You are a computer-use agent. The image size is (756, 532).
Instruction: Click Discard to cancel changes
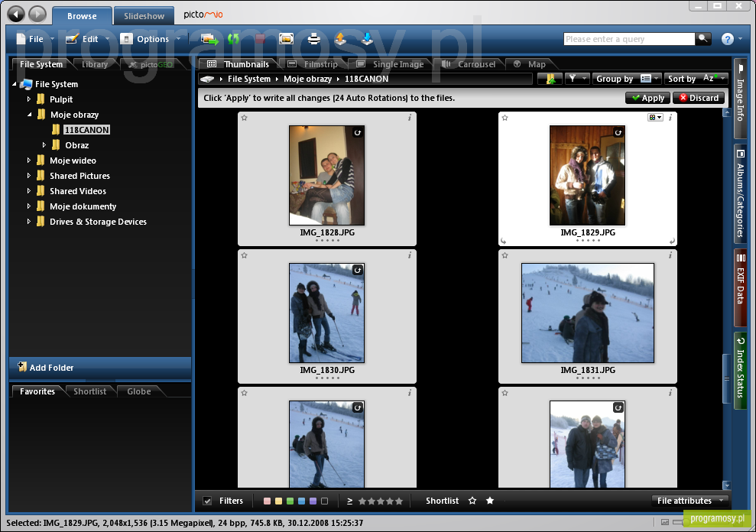click(699, 98)
